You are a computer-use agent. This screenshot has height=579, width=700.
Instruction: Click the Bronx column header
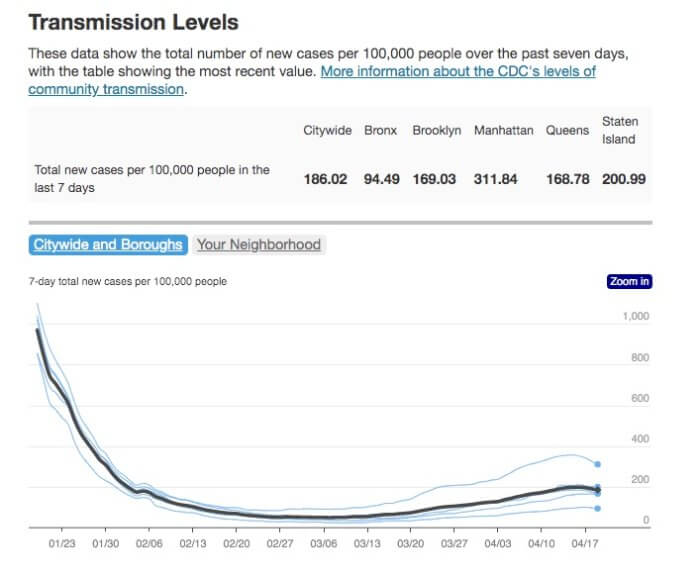[380, 131]
